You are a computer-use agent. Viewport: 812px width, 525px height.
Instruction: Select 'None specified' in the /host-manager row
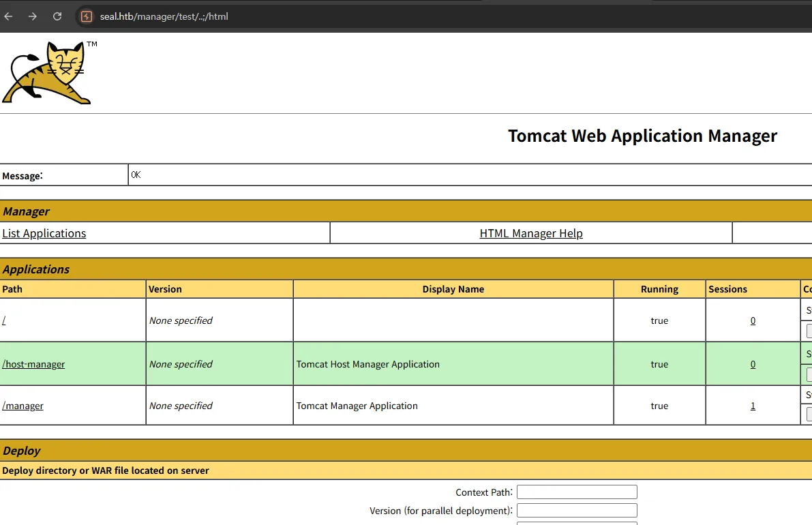[x=181, y=364]
